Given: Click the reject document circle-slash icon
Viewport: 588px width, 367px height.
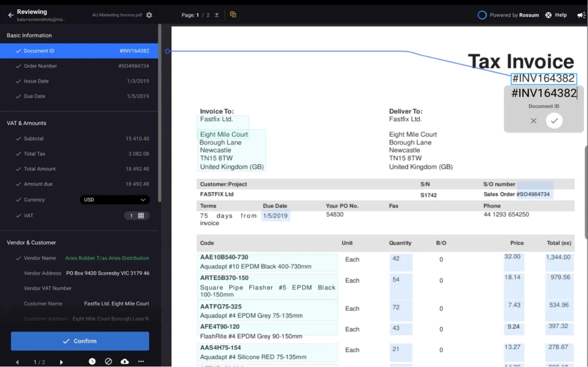Looking at the screenshot, I should pos(108,361).
